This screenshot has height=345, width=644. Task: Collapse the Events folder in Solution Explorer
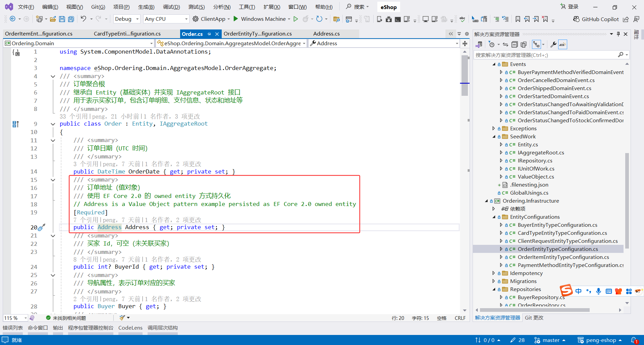(x=494, y=64)
